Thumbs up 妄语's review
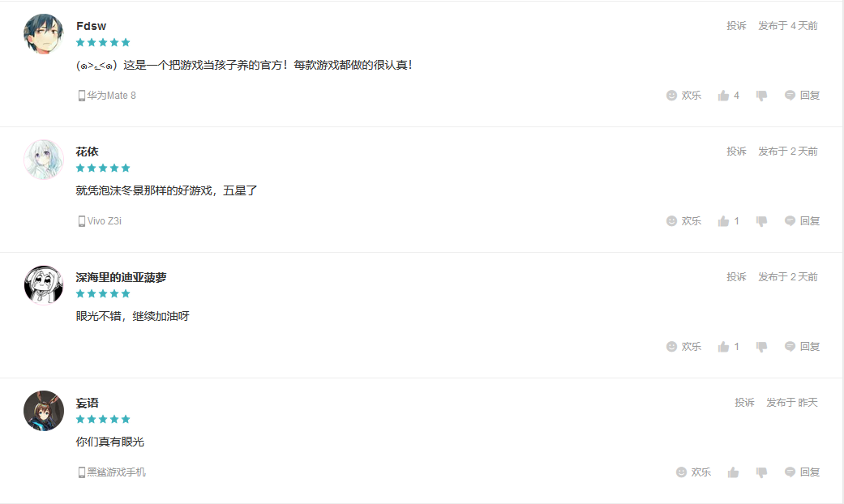This screenshot has width=844, height=504. tap(733, 472)
